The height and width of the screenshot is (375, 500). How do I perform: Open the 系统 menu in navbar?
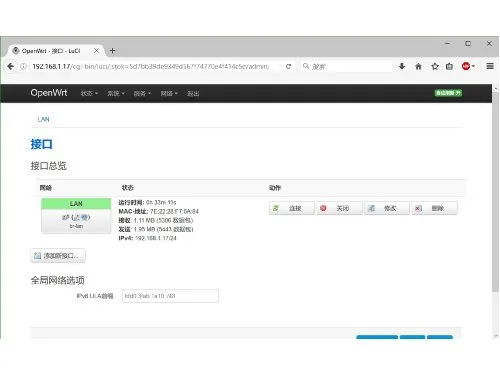(116, 94)
